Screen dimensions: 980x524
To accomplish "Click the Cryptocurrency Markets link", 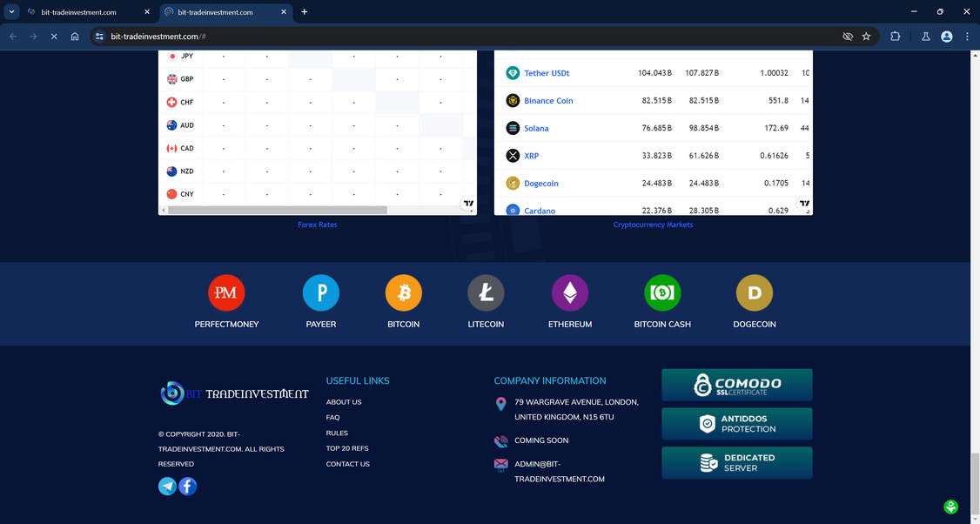I will (x=653, y=225).
